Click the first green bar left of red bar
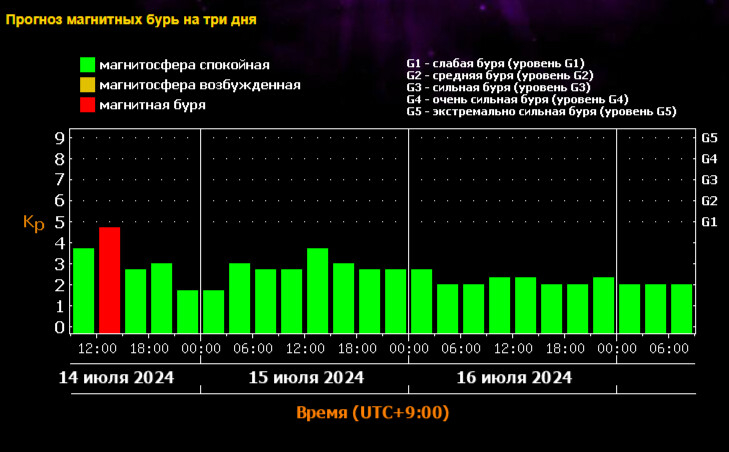The height and width of the screenshot is (452, 729). 83,290
